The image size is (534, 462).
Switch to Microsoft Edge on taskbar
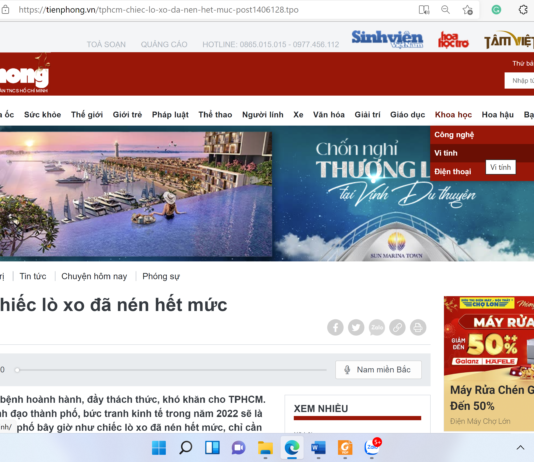coord(292,447)
